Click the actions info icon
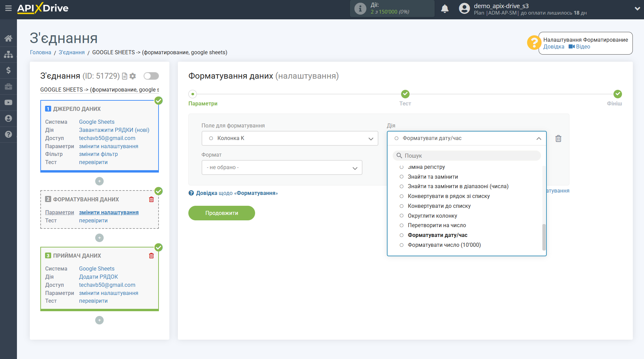 tap(360, 9)
